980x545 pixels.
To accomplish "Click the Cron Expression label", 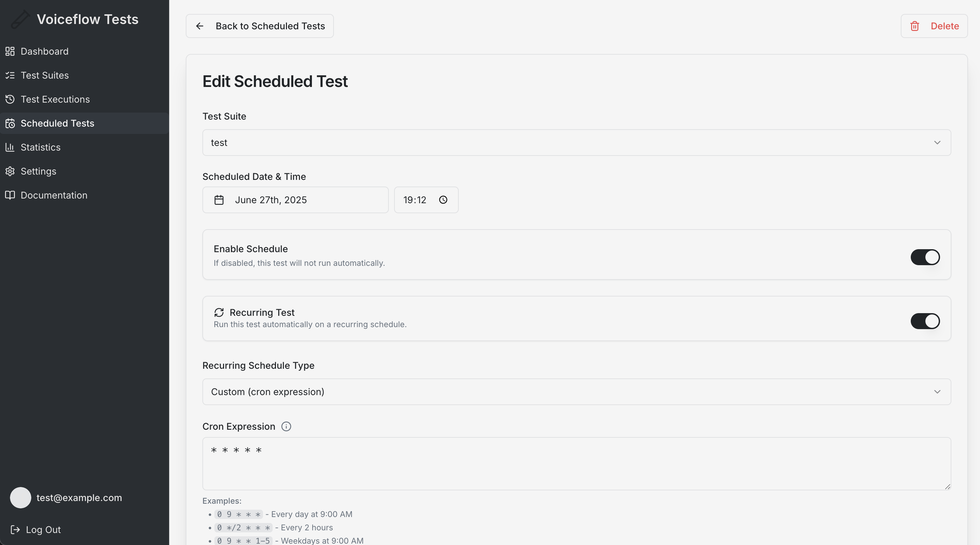I will (239, 426).
